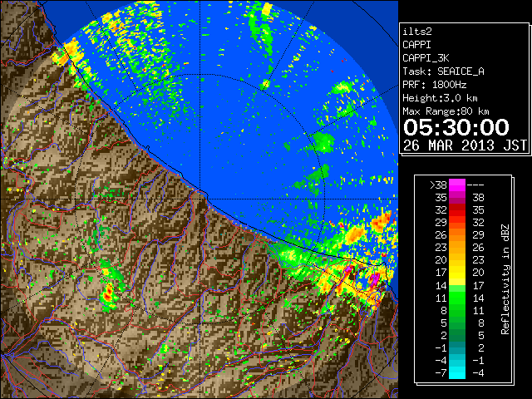532x399 pixels.
Task: Select the ilts2 product label
Action: click(417, 32)
